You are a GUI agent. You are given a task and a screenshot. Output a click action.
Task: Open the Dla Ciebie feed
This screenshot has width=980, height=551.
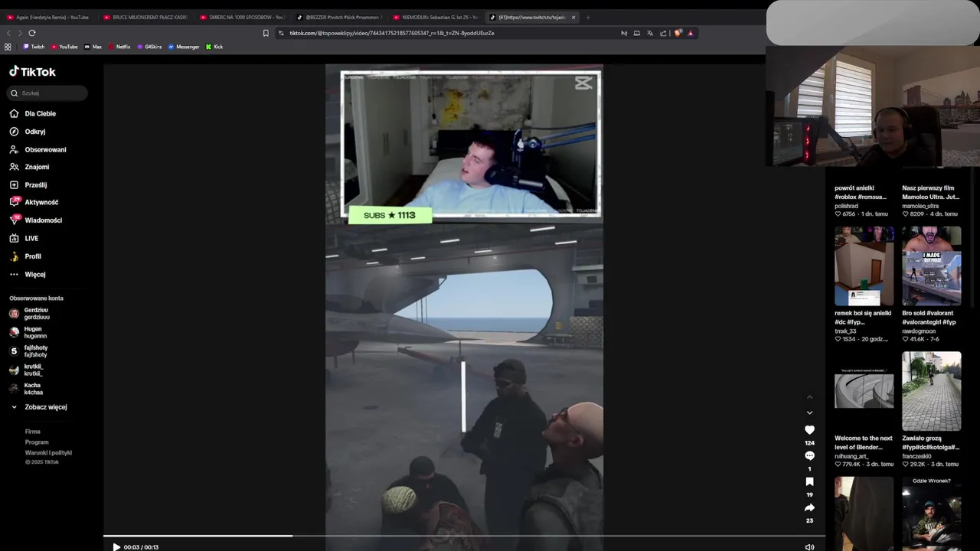(40, 113)
